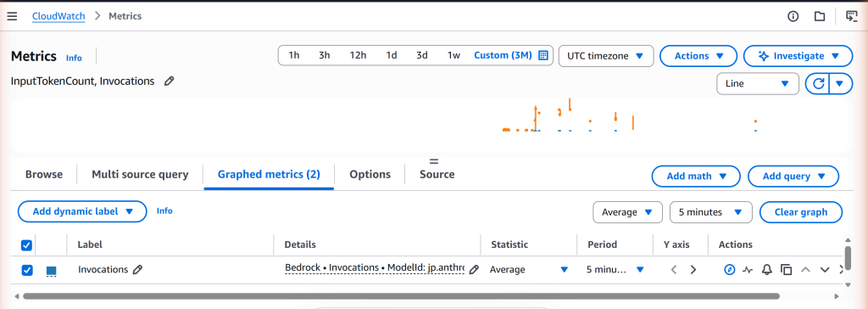Select the Graphed metrics (2) tab
Screen dimensions: 868x309
(x=269, y=174)
